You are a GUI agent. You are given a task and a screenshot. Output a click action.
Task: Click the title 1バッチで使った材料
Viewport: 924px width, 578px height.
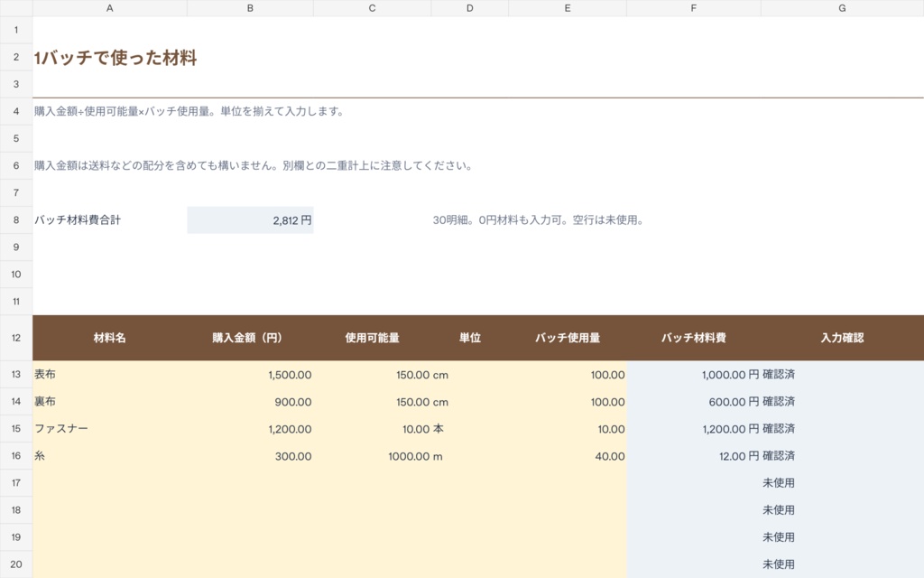pyautogui.click(x=115, y=58)
